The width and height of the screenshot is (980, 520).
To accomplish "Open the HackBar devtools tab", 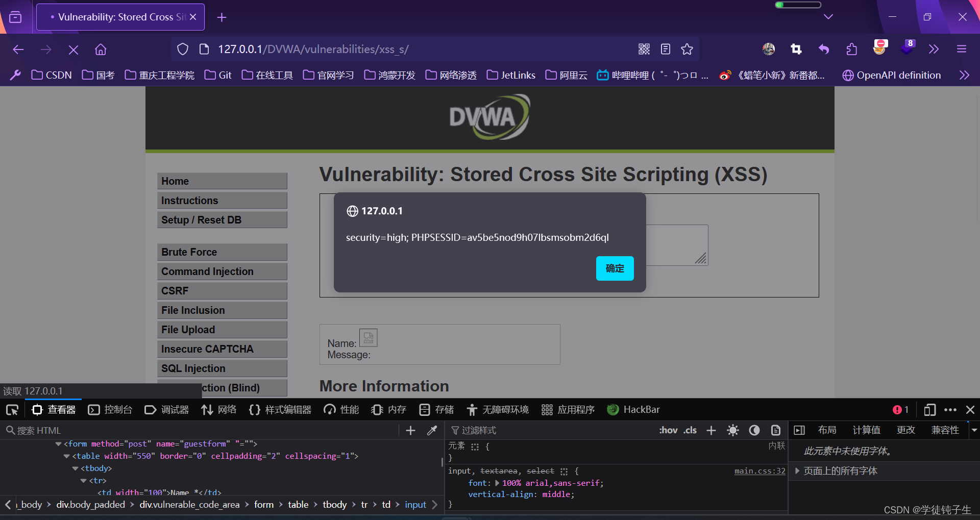I will coord(633,410).
